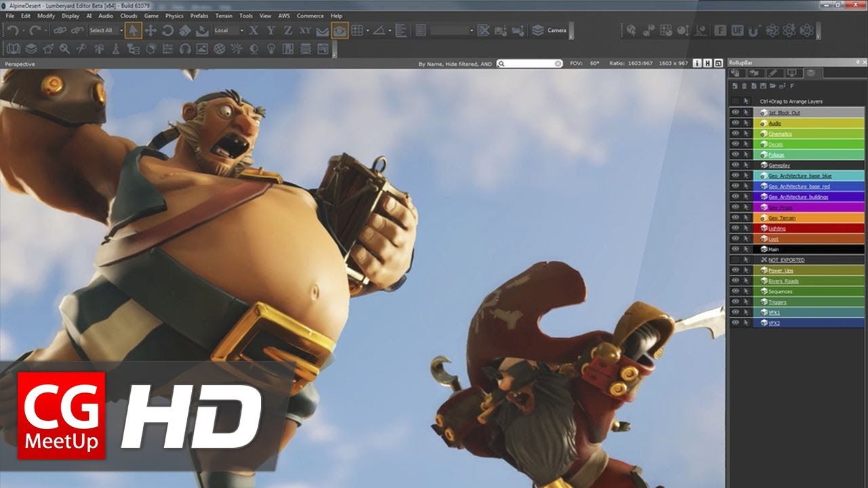Lock movement to the Z axis
This screenshot has width=868, height=488.
pos(288,30)
